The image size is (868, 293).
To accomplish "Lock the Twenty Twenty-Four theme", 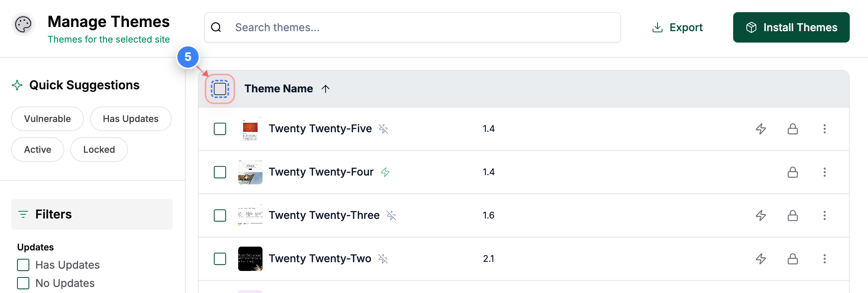I will pos(793,172).
